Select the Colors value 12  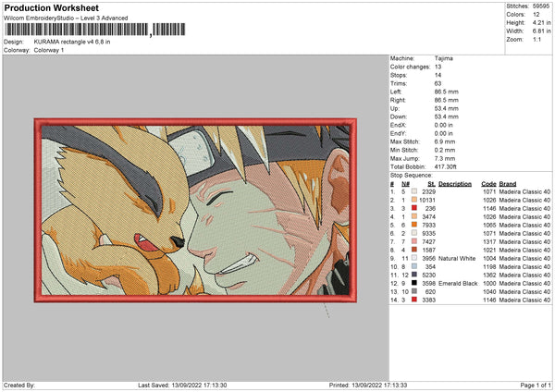point(536,15)
